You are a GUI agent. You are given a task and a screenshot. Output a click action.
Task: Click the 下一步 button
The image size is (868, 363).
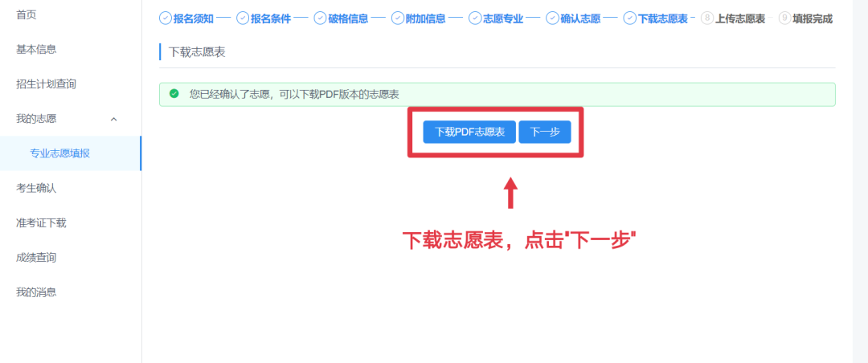click(x=545, y=133)
